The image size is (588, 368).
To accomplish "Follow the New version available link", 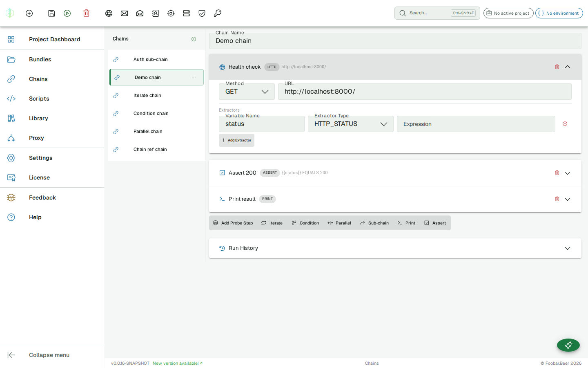I will [178, 363].
